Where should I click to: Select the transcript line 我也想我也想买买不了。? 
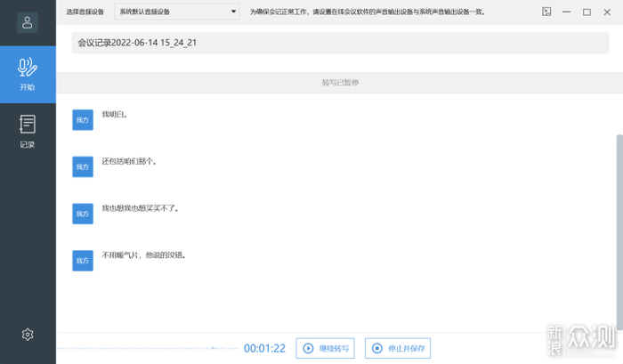141,208
